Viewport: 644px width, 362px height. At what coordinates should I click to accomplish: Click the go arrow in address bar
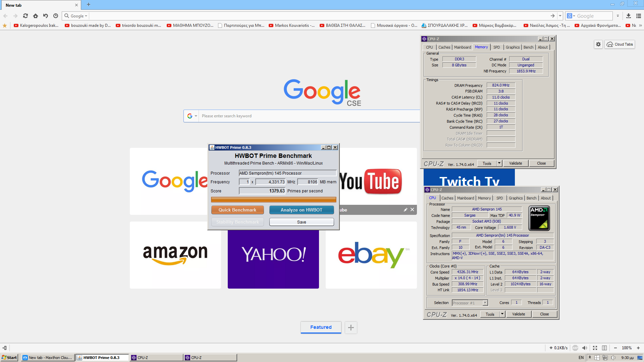point(552,16)
